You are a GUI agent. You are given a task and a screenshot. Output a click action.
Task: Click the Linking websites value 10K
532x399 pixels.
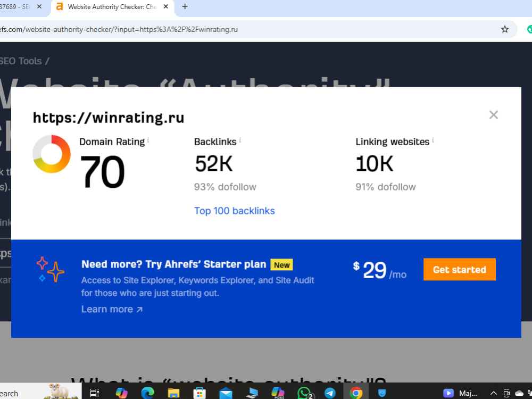[375, 163]
